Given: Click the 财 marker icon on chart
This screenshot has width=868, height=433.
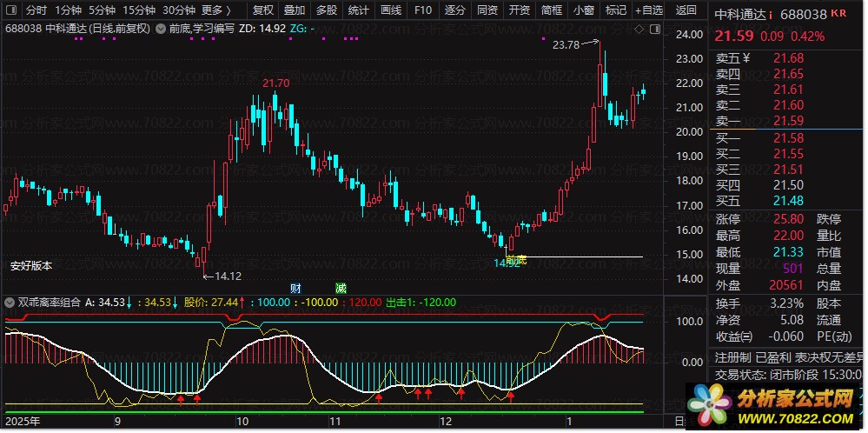Looking at the screenshot, I should [x=295, y=288].
